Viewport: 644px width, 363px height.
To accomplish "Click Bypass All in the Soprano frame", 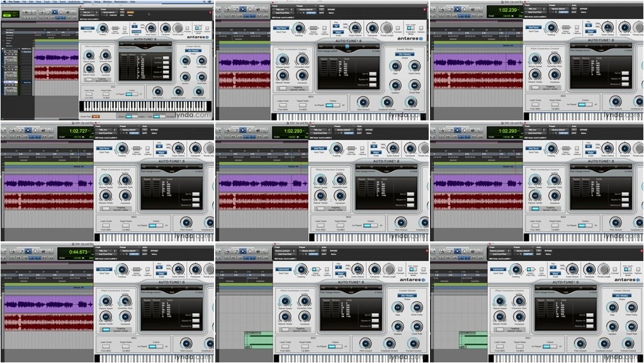I will [166, 72].
